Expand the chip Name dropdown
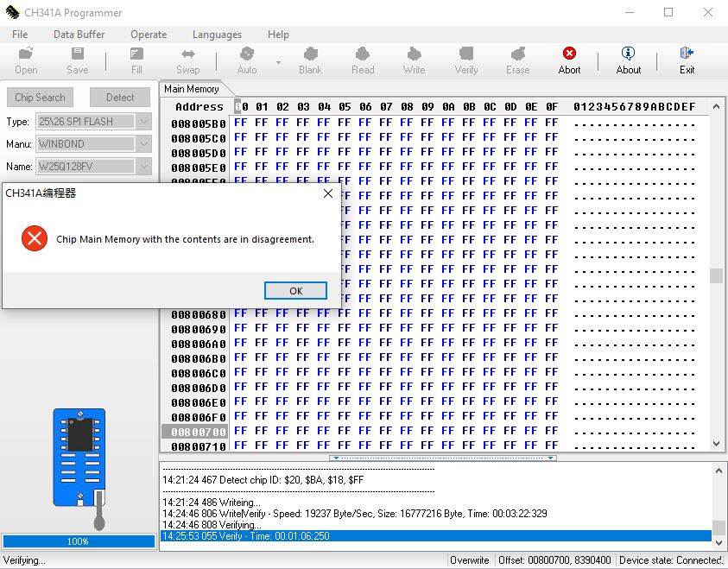This screenshot has height=569, width=728. click(144, 167)
